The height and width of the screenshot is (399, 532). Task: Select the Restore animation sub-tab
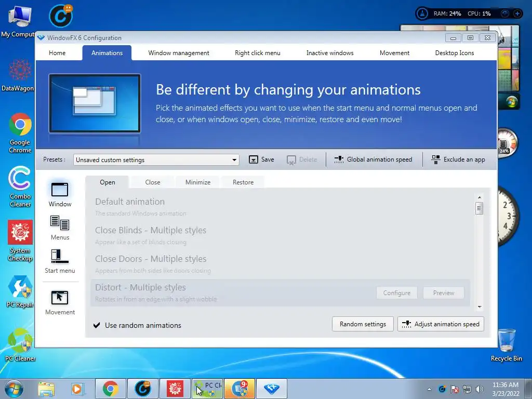tap(243, 182)
